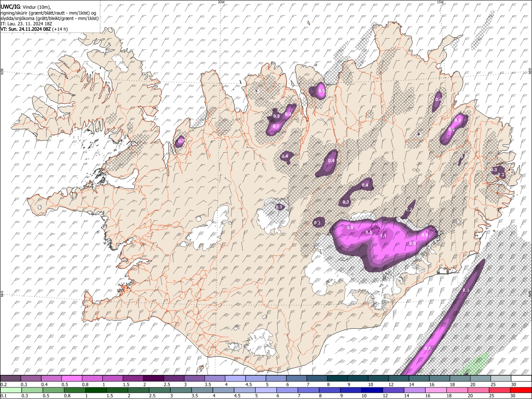Click the 0.2 swatch in the upper legend row
Image resolution: width=532 pixels, height=399 pixels.
click(10, 379)
